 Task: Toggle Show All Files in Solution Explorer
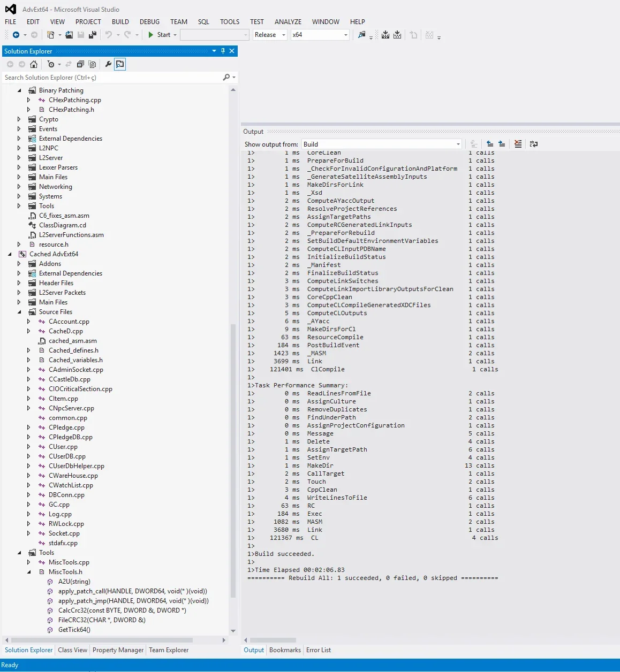pos(92,64)
